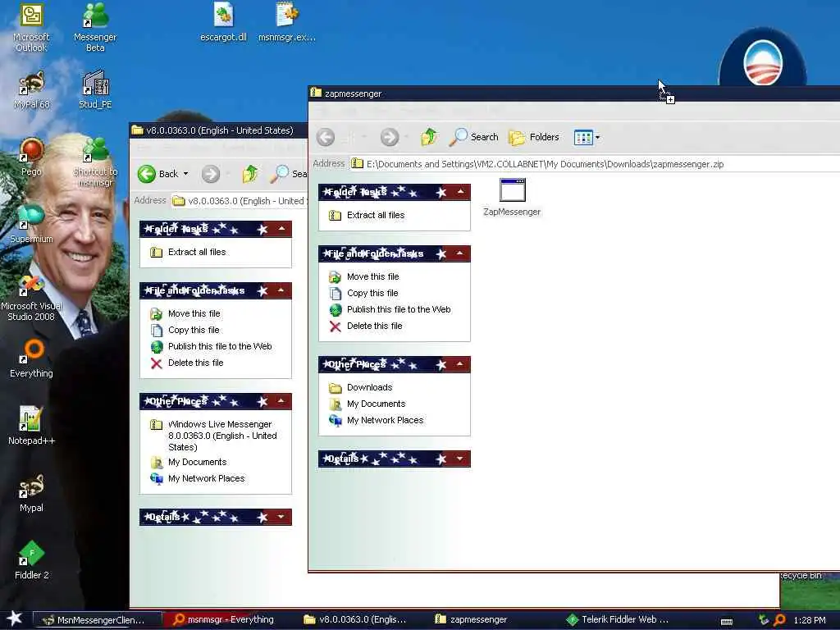Click address field in v8.0.0363.0 window
Viewport: 840px width, 630px height.
pos(239,201)
